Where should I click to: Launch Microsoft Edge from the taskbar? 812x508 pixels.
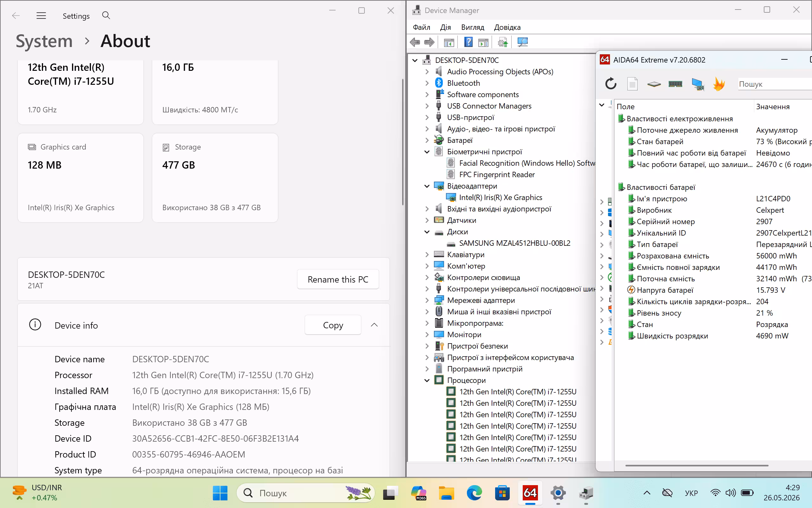click(x=474, y=493)
